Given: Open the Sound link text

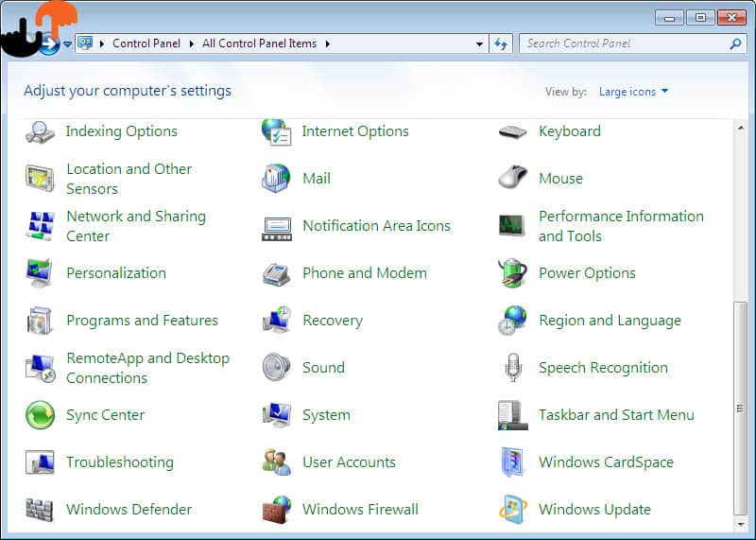Looking at the screenshot, I should (x=323, y=367).
